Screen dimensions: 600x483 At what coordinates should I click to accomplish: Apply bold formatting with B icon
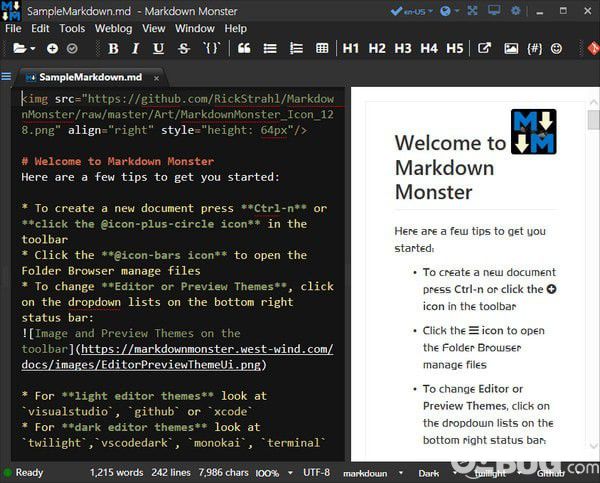coord(113,49)
